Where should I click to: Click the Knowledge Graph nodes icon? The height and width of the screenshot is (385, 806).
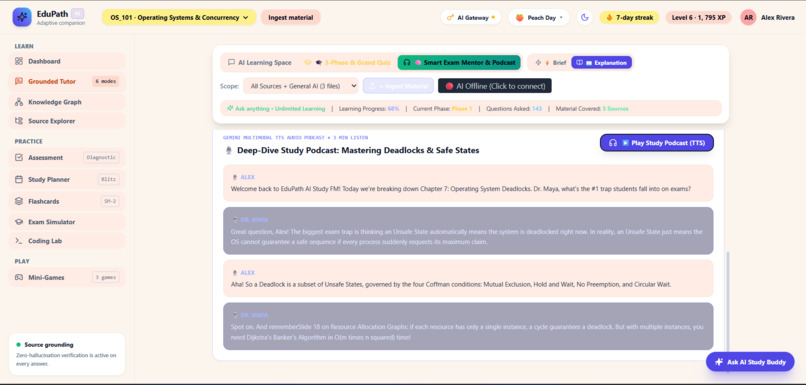[19, 102]
